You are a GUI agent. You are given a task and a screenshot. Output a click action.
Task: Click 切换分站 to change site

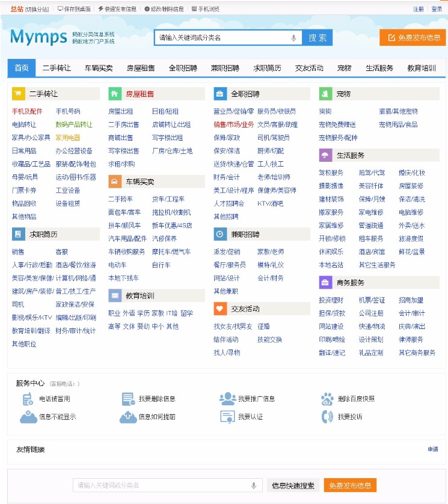[x=37, y=9]
